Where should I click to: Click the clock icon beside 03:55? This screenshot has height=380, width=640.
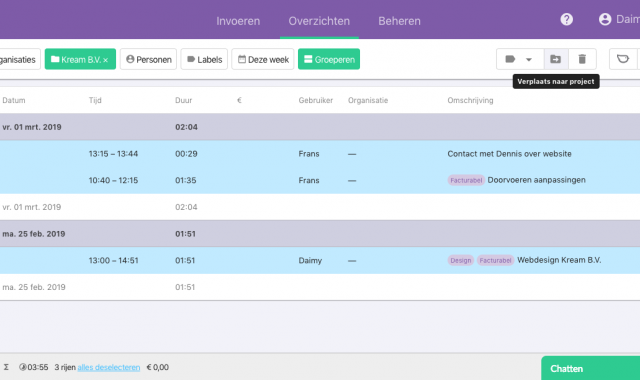click(22, 367)
